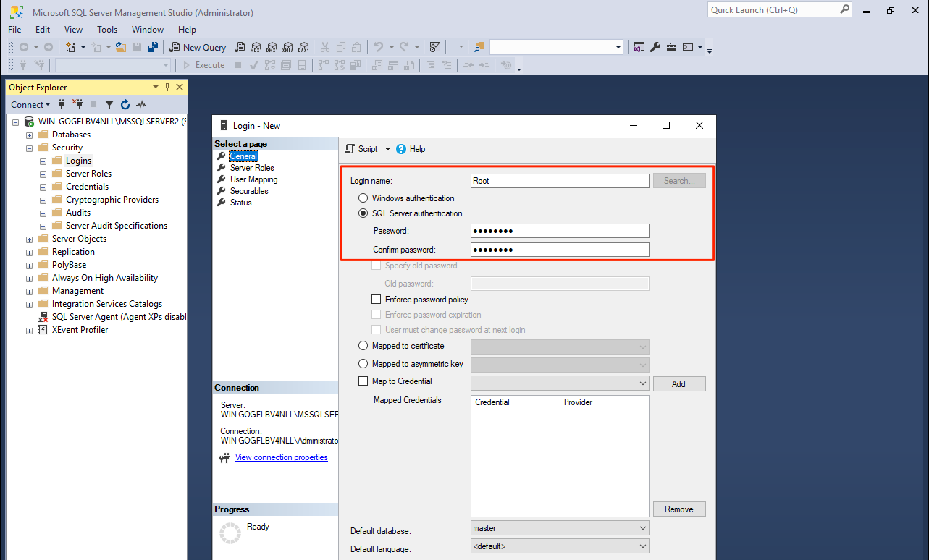
Task: Click the Navigate Backward arrow icon
Action: [x=23, y=47]
